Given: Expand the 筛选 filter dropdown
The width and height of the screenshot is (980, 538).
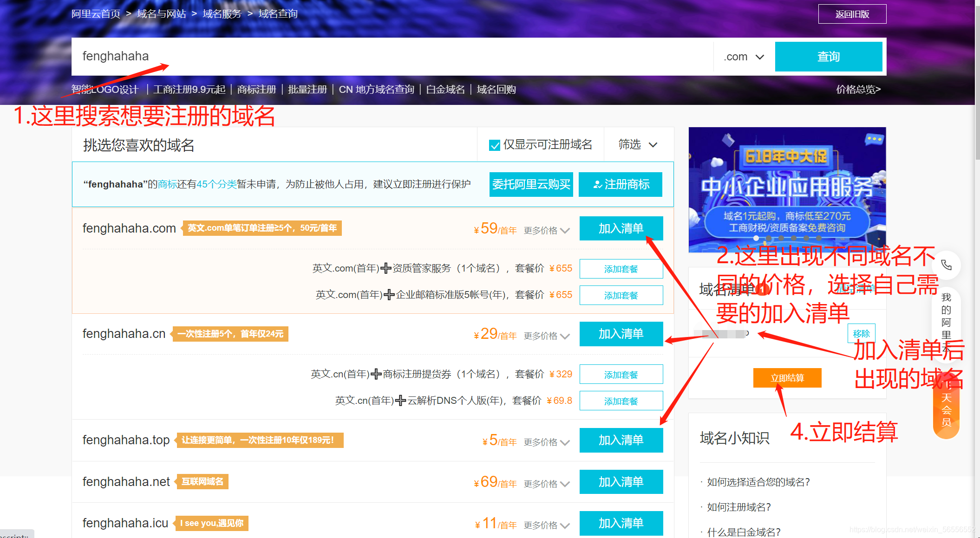Looking at the screenshot, I should [638, 144].
